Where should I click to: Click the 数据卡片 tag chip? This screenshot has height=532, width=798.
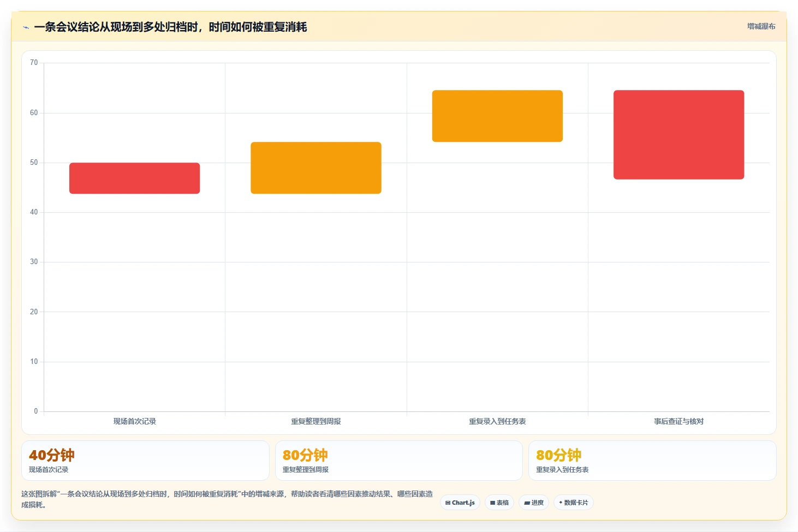[x=574, y=503]
